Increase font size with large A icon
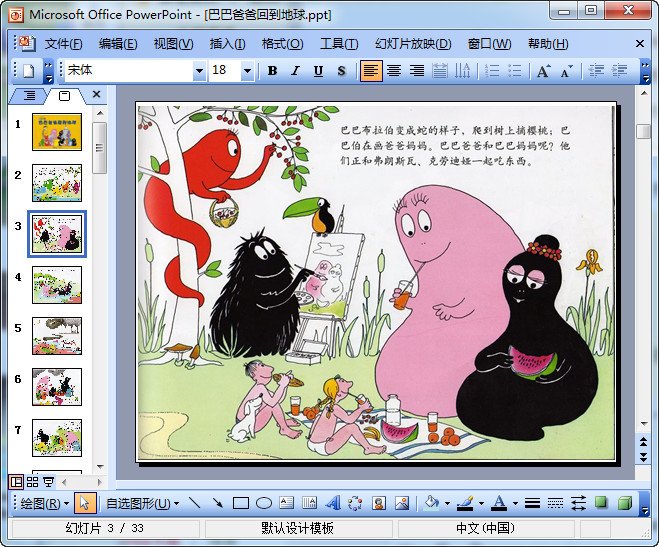The height and width of the screenshot is (547, 659). (543, 71)
